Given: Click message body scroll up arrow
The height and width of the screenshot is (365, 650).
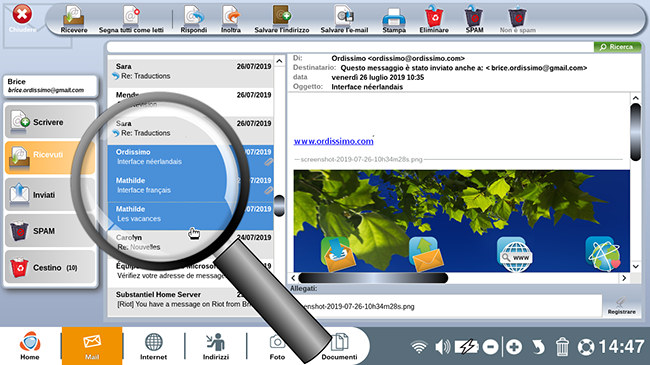Looking at the screenshot, I should 635,98.
